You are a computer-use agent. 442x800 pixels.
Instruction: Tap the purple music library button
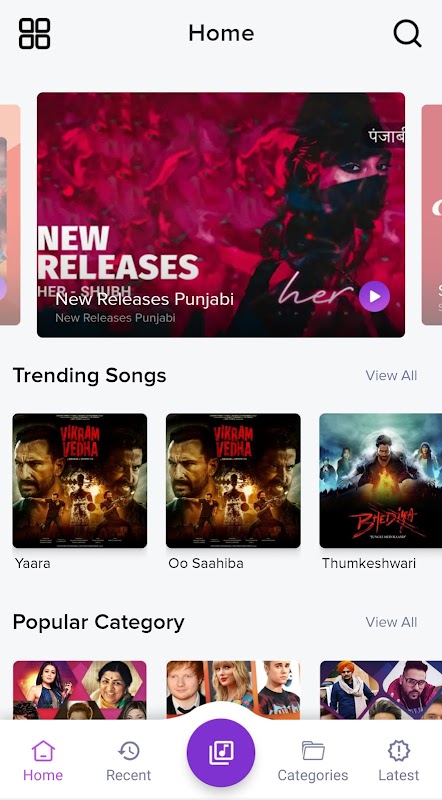click(x=221, y=753)
